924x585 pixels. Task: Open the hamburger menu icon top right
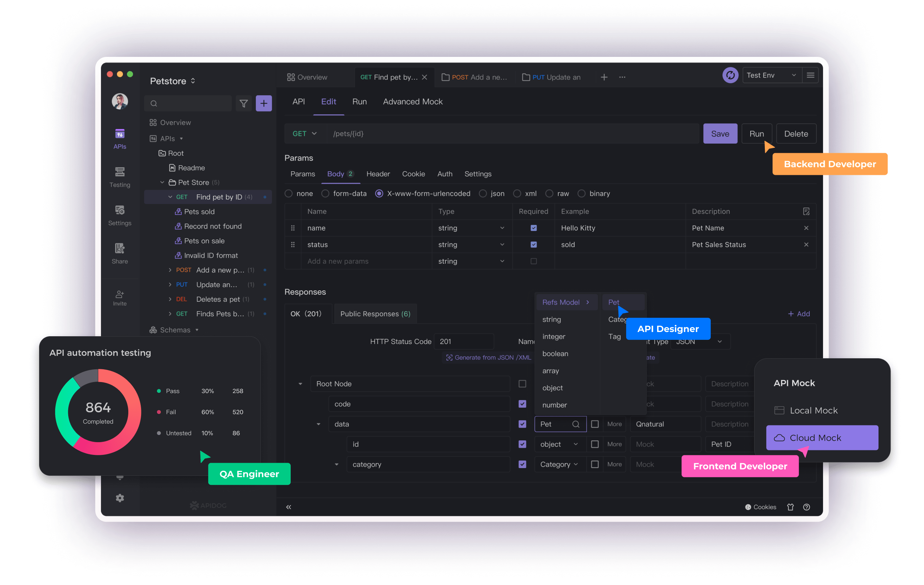pyautogui.click(x=810, y=76)
